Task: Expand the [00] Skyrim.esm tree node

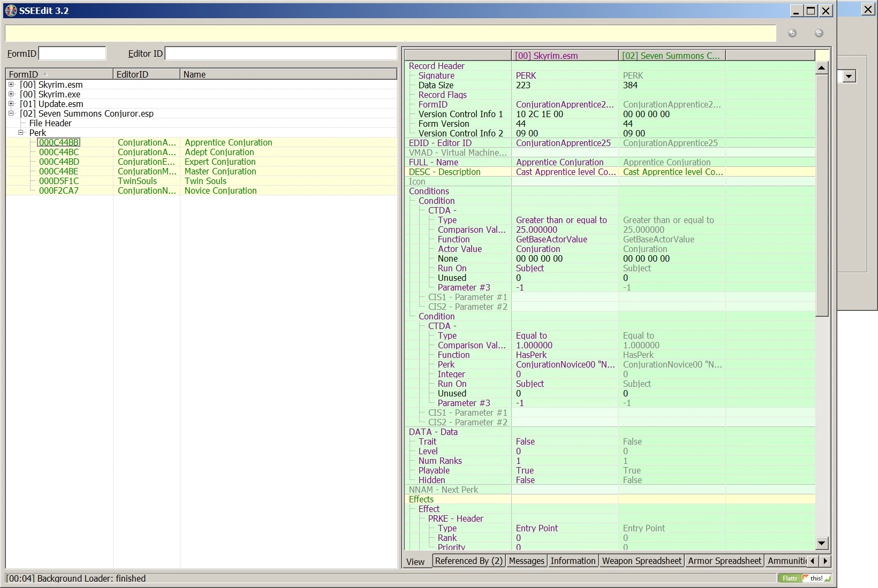Action: (x=11, y=85)
